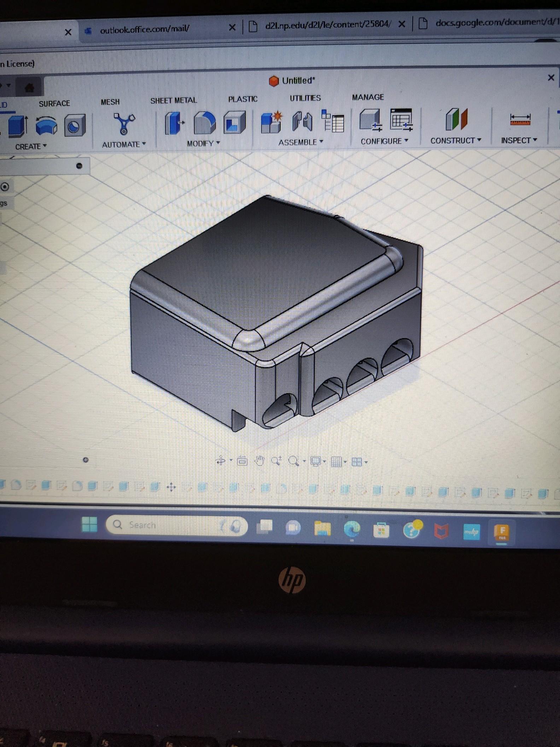
Task: Expand the Viewports dropdown arrow
Action: 366,462
